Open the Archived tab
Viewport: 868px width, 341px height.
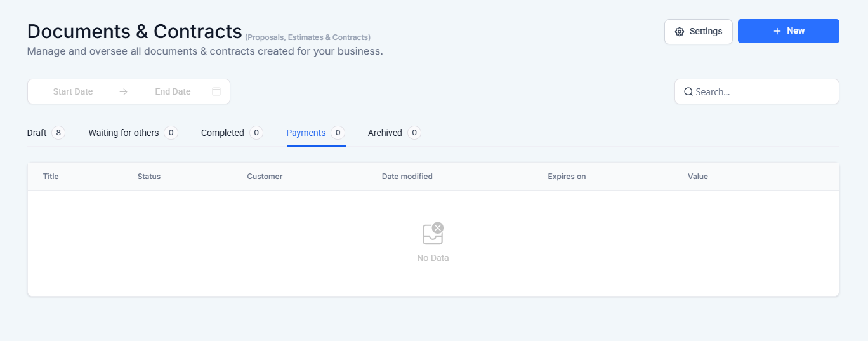tap(385, 133)
